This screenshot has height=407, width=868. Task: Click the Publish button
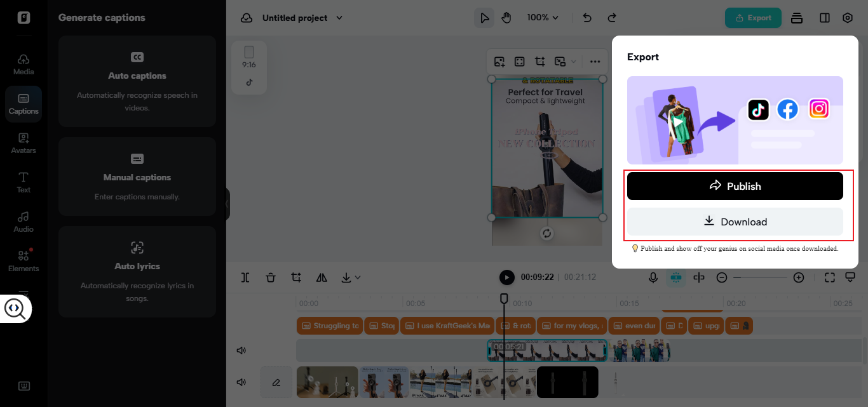(735, 186)
